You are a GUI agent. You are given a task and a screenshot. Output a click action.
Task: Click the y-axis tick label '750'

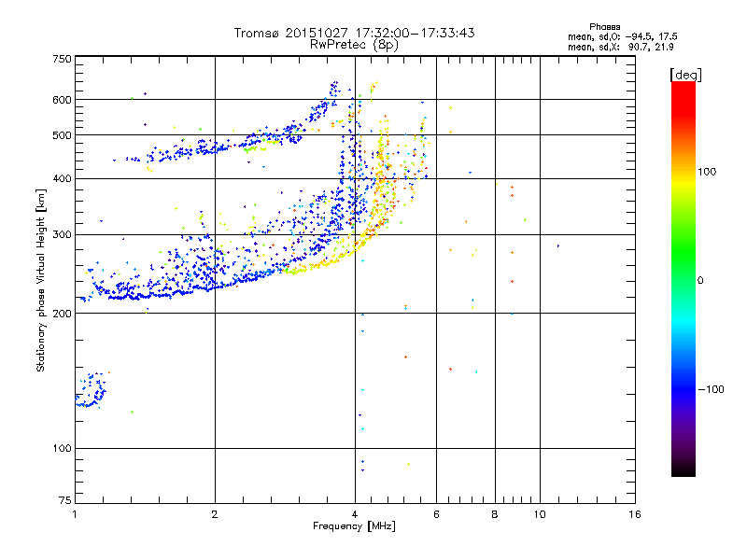coord(62,59)
